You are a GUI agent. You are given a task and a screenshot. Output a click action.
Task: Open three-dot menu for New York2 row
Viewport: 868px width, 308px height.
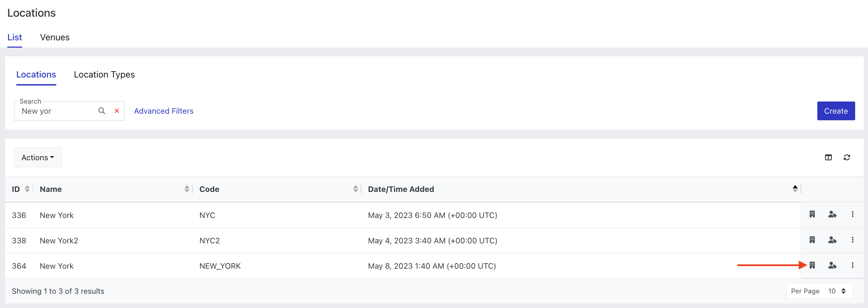(x=852, y=240)
